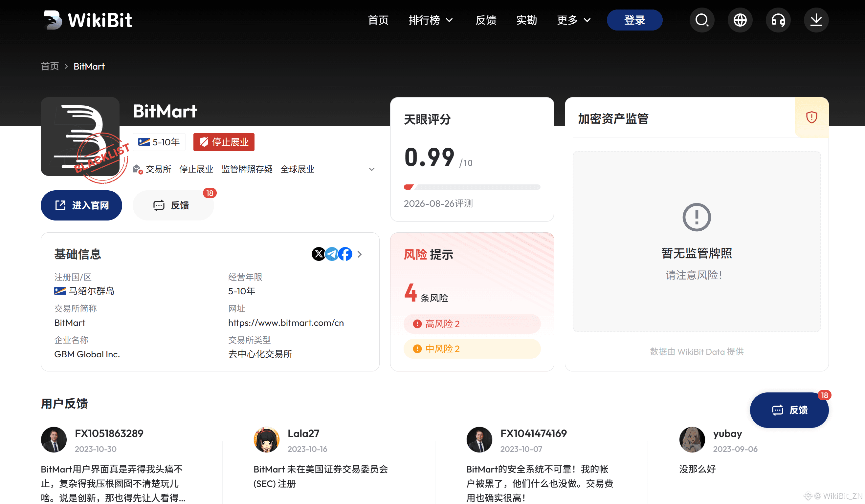This screenshot has height=504, width=865.
Task: Click the WikiBit logo
Action: pos(88,20)
